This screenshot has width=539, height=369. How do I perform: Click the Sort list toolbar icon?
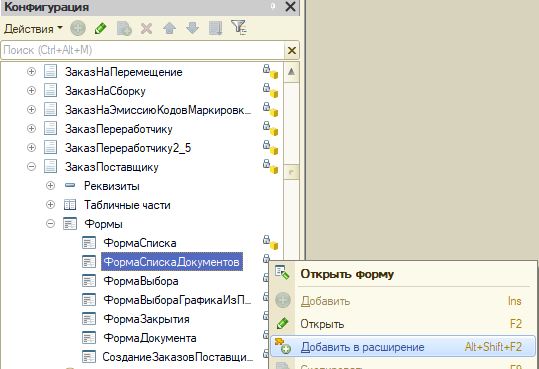216,28
